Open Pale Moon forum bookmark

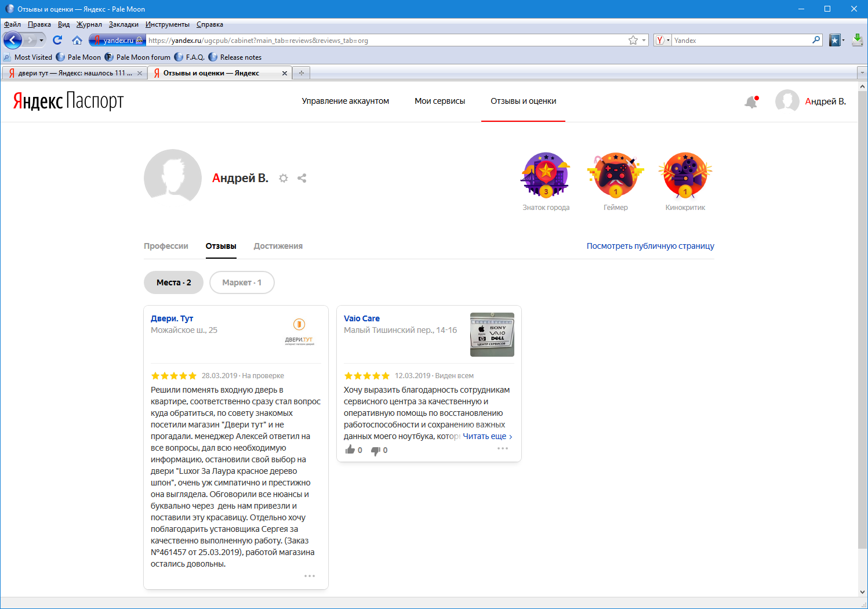[x=137, y=57]
